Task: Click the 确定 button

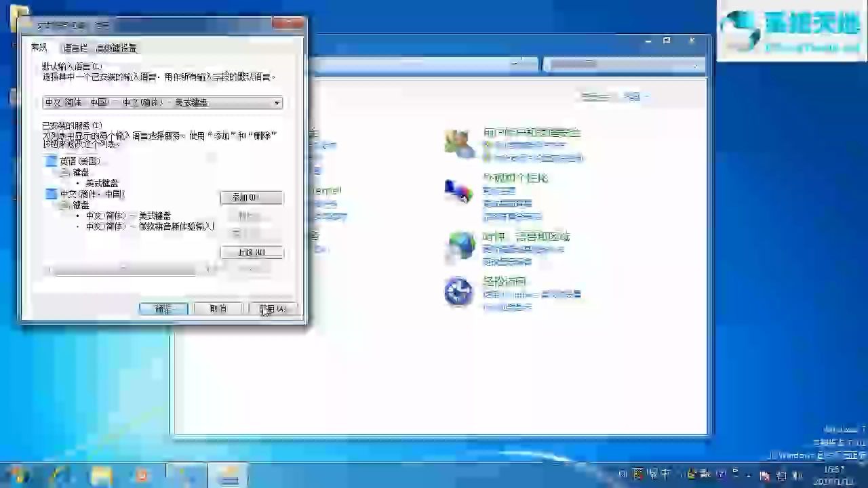Action: point(163,308)
